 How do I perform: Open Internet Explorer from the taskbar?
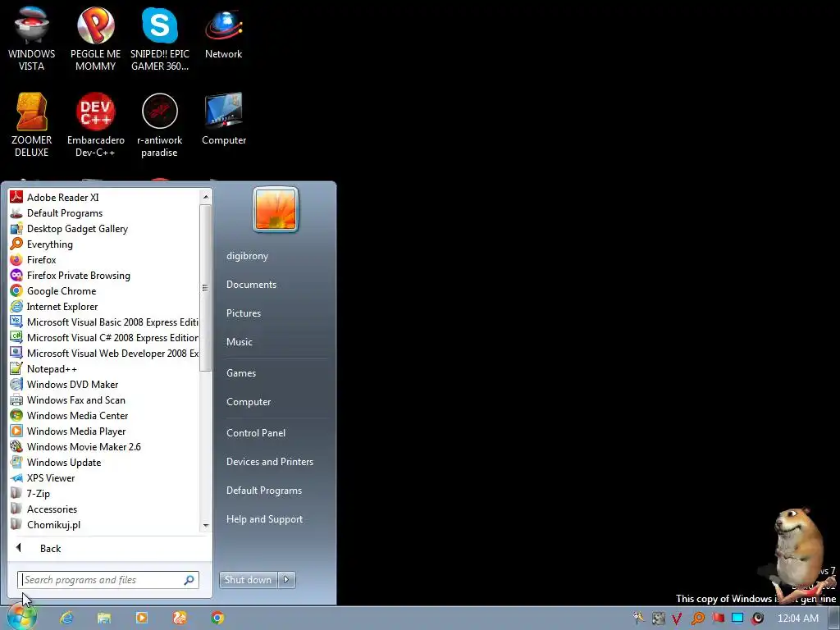click(x=66, y=618)
